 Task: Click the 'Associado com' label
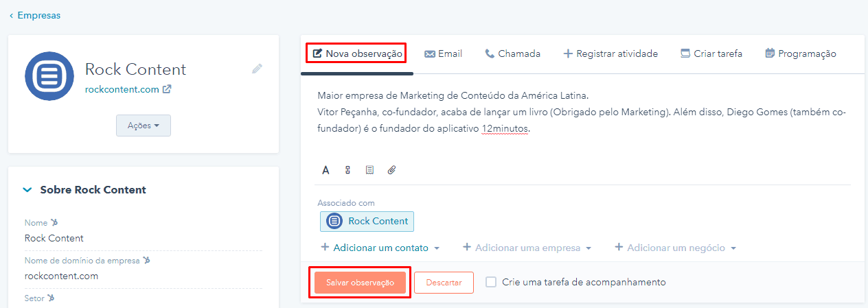[346, 203]
